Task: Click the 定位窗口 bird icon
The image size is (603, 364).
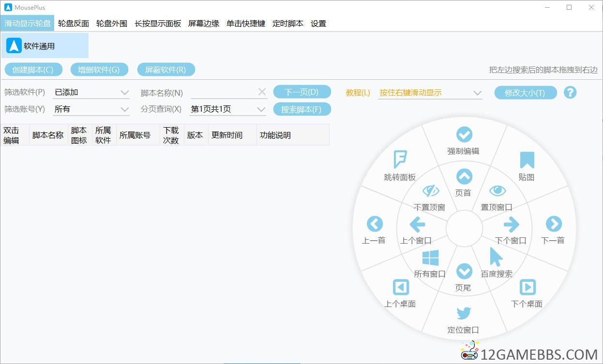Action: 464,313
